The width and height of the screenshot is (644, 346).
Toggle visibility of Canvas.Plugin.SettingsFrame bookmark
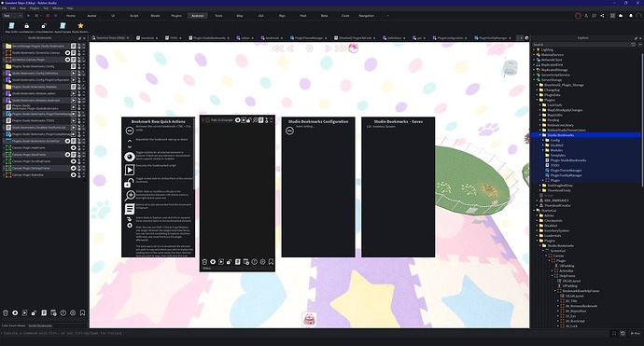(73, 168)
